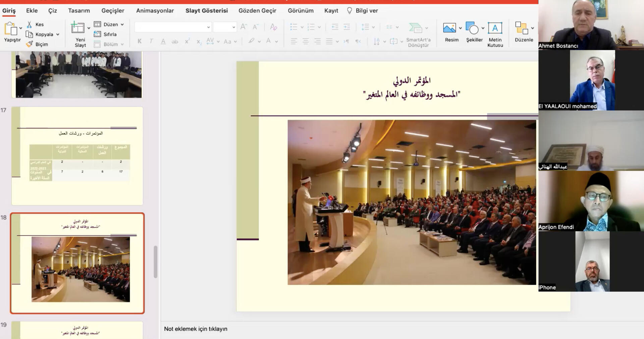The image size is (644, 339).
Task: Increase the list indent level
Action: pos(347,27)
